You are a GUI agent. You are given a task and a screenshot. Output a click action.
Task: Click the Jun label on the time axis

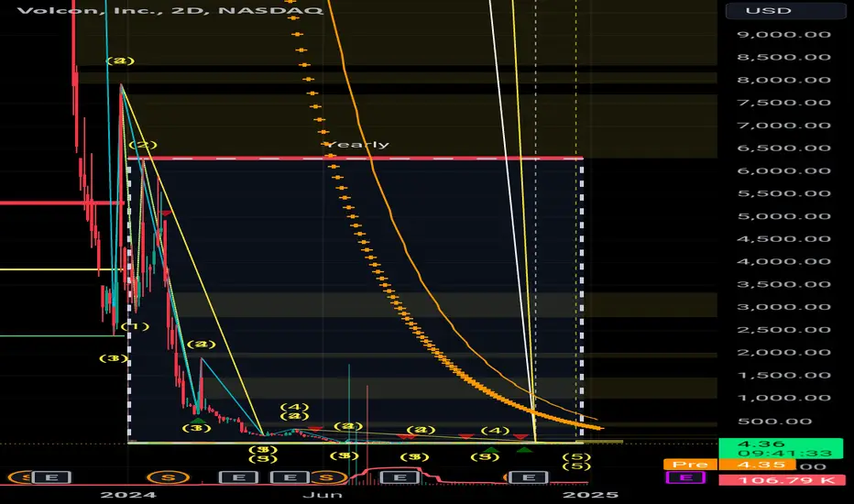point(323,495)
